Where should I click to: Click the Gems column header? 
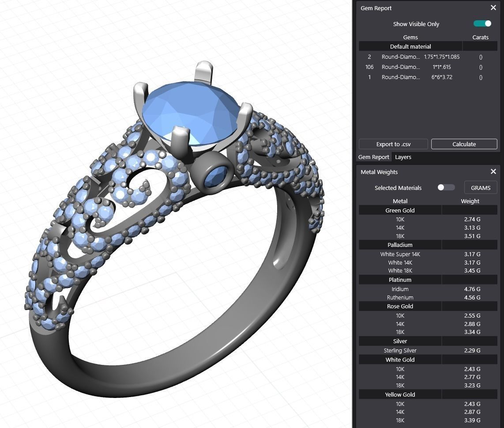pos(410,38)
